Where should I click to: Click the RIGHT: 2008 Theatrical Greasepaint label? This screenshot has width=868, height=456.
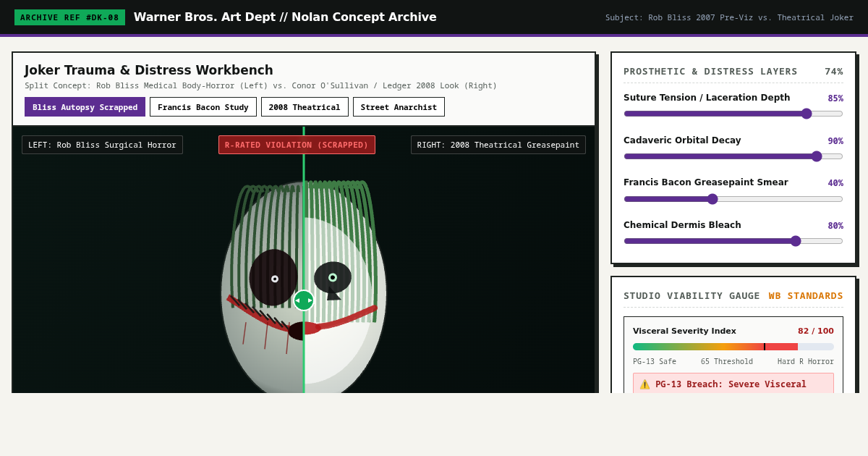point(498,145)
